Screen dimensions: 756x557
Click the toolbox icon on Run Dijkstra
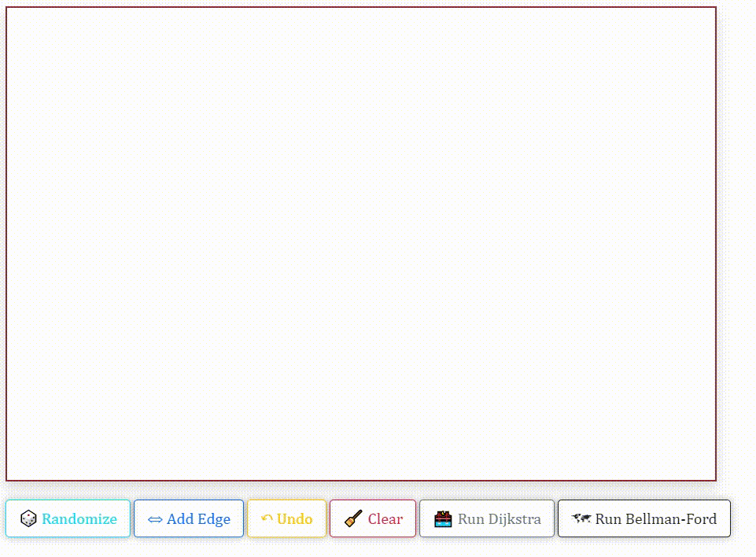pyautogui.click(x=443, y=519)
